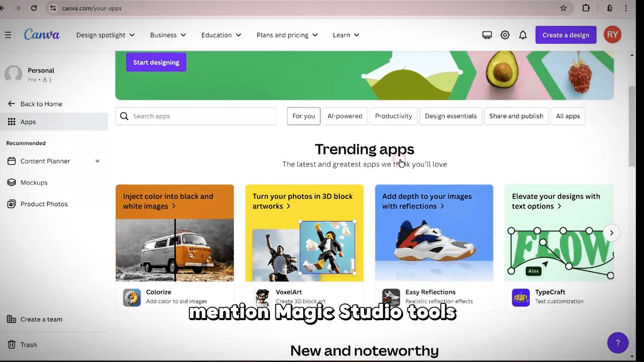Expand the Design spotlight menu

[105, 35]
